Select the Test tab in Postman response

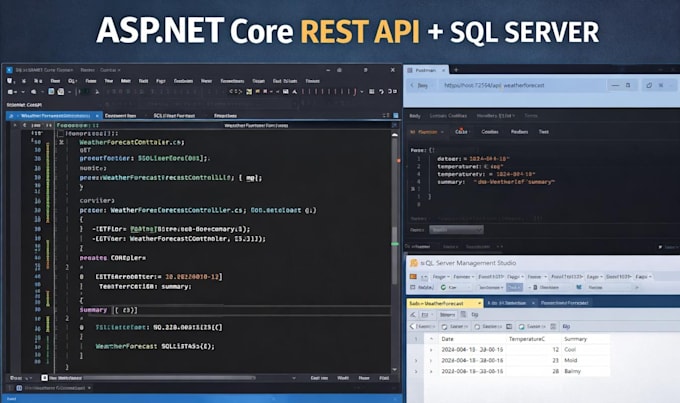click(x=544, y=132)
